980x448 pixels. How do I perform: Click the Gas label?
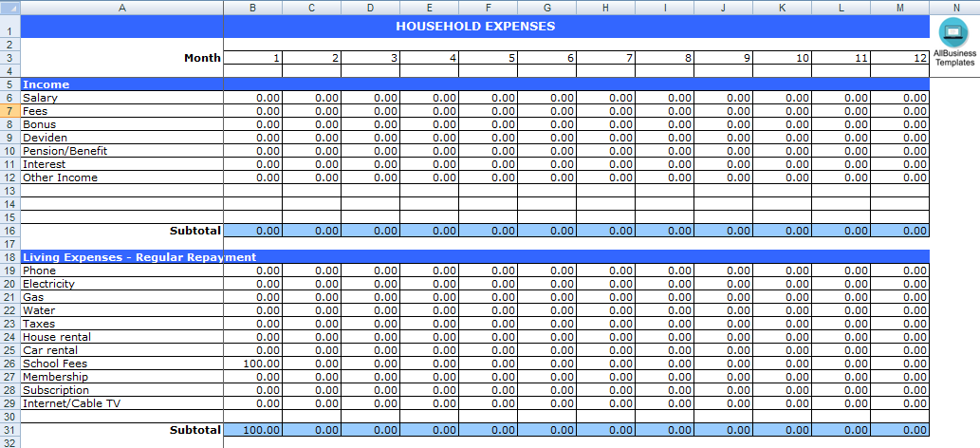coord(33,297)
